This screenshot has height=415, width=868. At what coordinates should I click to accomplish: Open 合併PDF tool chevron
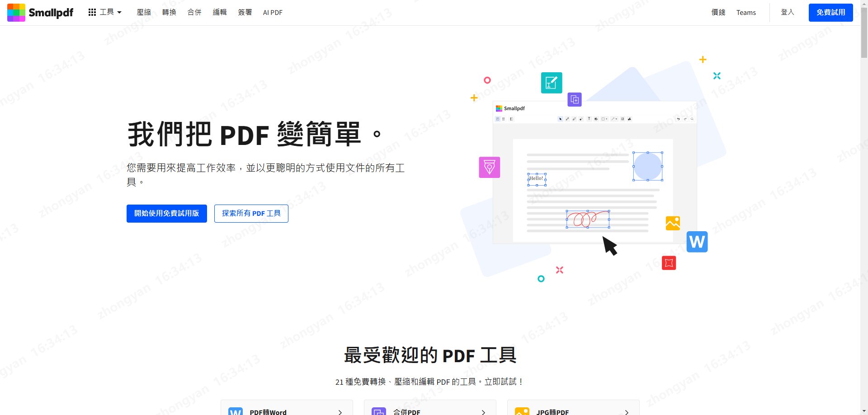483,412
